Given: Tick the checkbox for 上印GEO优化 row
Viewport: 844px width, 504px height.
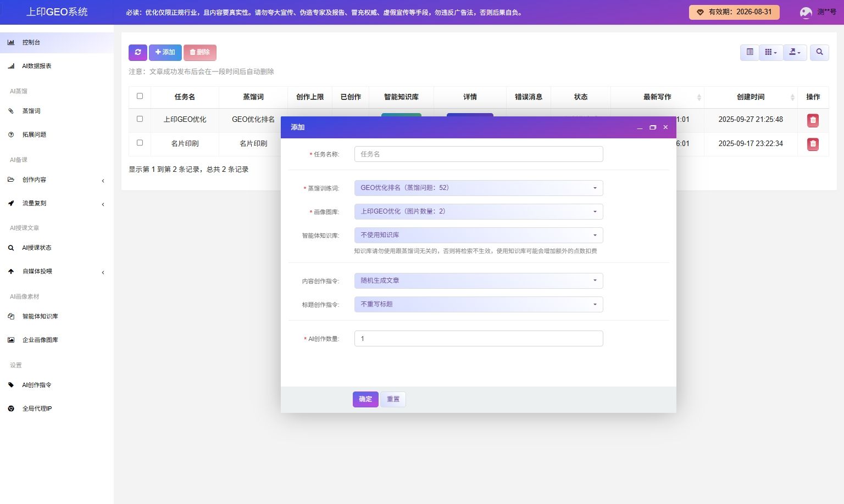Looking at the screenshot, I should (140, 119).
